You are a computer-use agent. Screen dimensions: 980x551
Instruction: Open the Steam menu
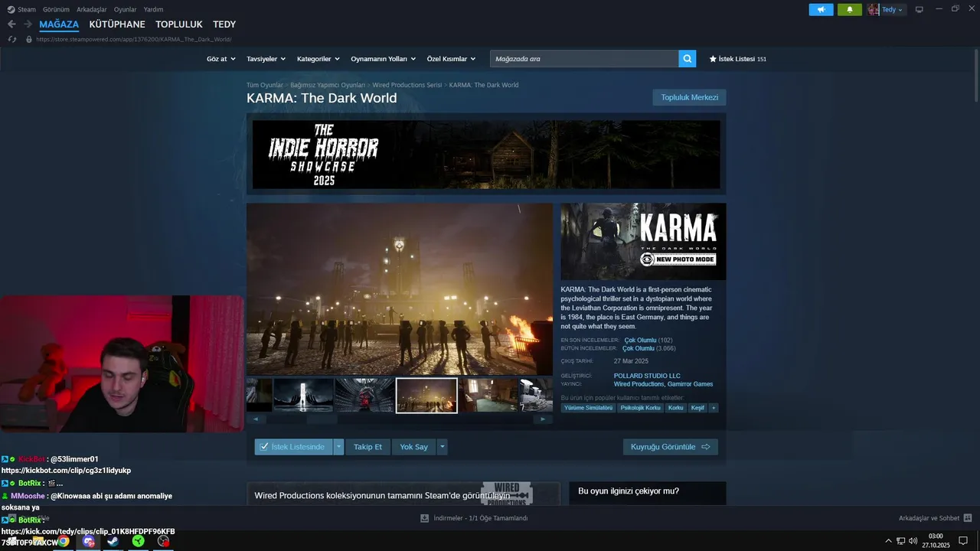click(22, 9)
